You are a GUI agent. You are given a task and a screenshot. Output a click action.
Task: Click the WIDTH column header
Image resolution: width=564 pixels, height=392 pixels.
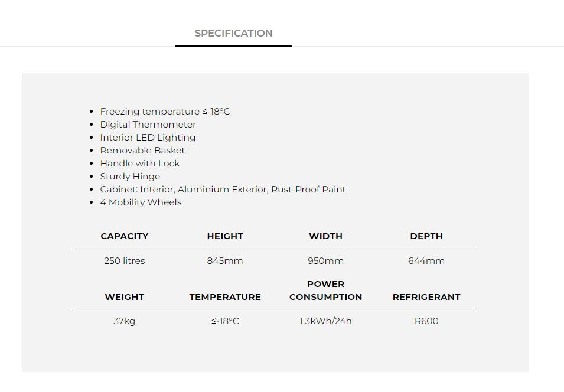coord(325,236)
